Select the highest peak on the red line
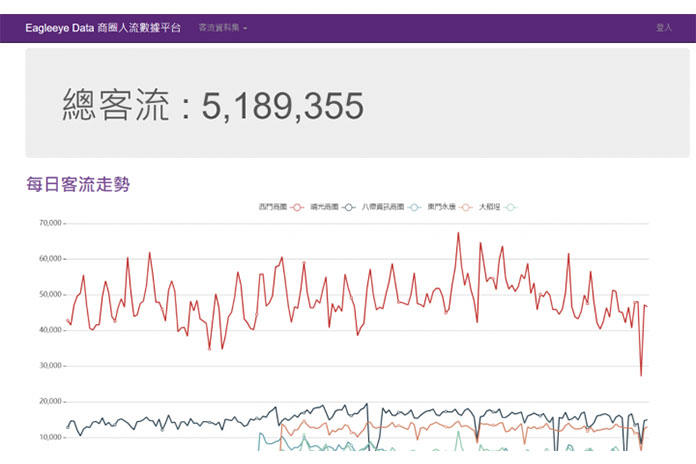 click(458, 233)
